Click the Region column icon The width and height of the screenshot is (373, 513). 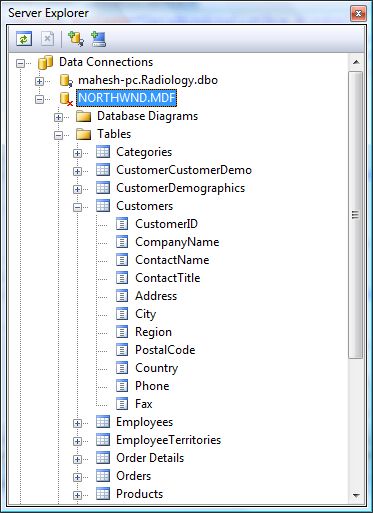(x=122, y=332)
